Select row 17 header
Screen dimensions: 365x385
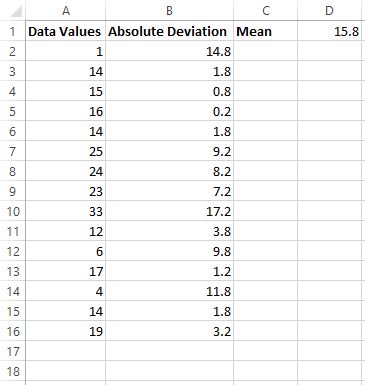click(x=13, y=351)
